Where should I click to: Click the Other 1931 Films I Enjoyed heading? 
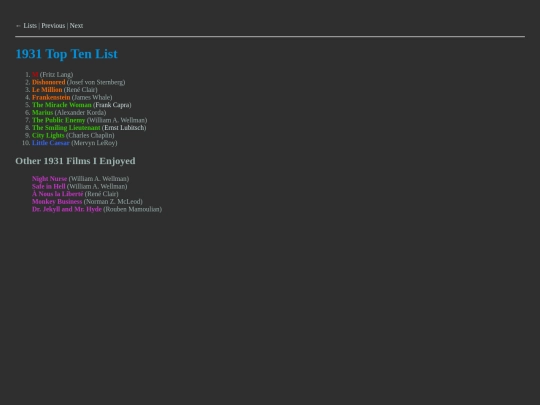pyautogui.click(x=75, y=161)
